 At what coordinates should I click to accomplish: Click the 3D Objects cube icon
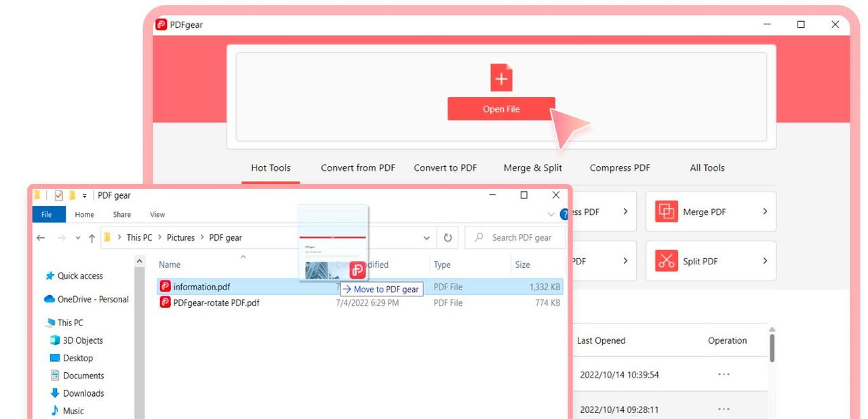[55, 340]
